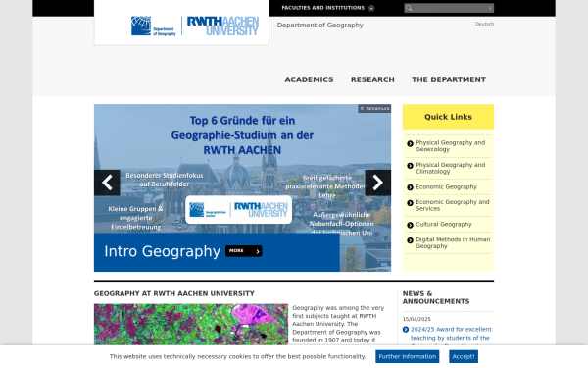Click arrow icon beside Physical Geography and Climatology

click(x=410, y=166)
